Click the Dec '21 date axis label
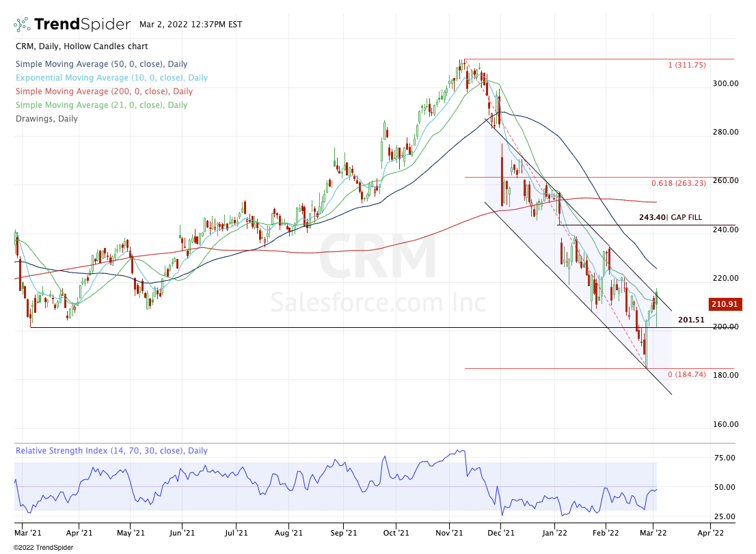 click(x=501, y=533)
